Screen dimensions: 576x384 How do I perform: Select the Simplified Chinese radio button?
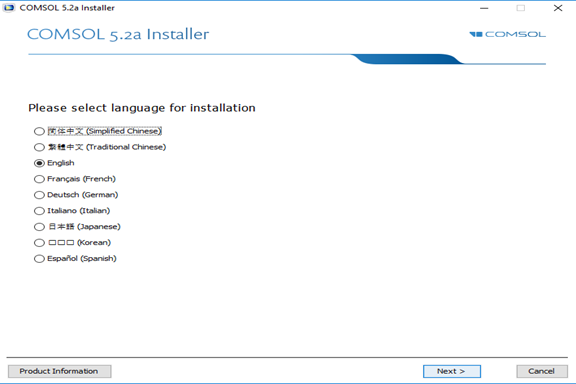tap(39, 131)
